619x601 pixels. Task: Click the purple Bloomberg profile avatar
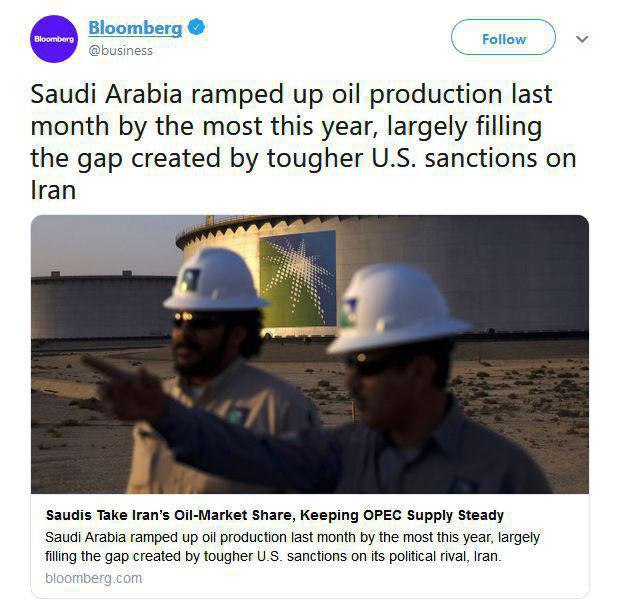[x=54, y=39]
